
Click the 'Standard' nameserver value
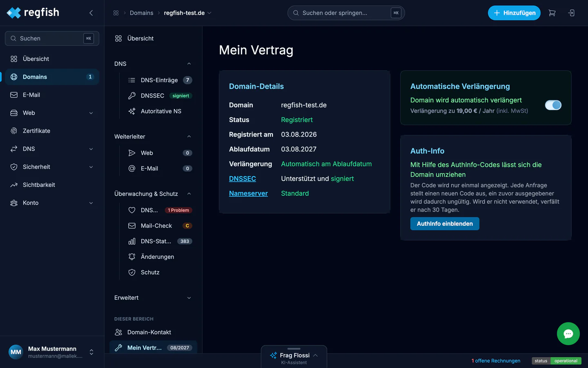coord(295,193)
